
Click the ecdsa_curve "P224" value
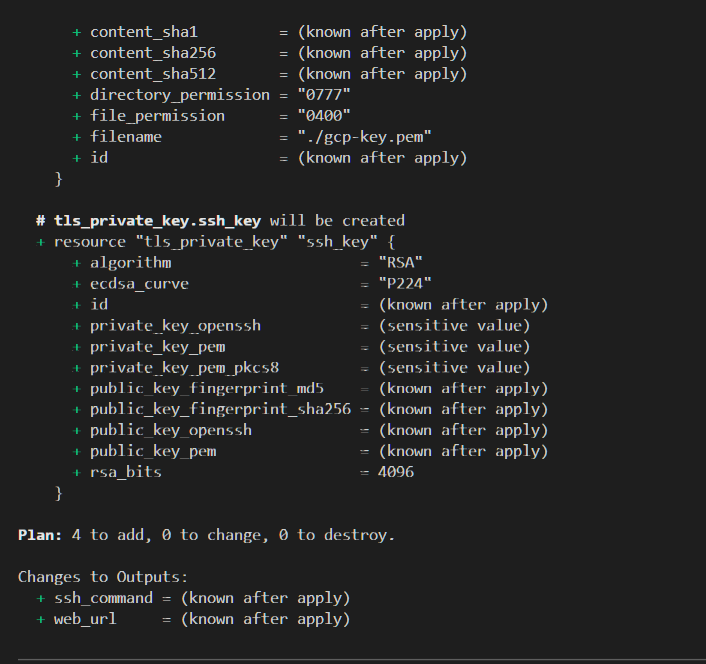(x=405, y=284)
